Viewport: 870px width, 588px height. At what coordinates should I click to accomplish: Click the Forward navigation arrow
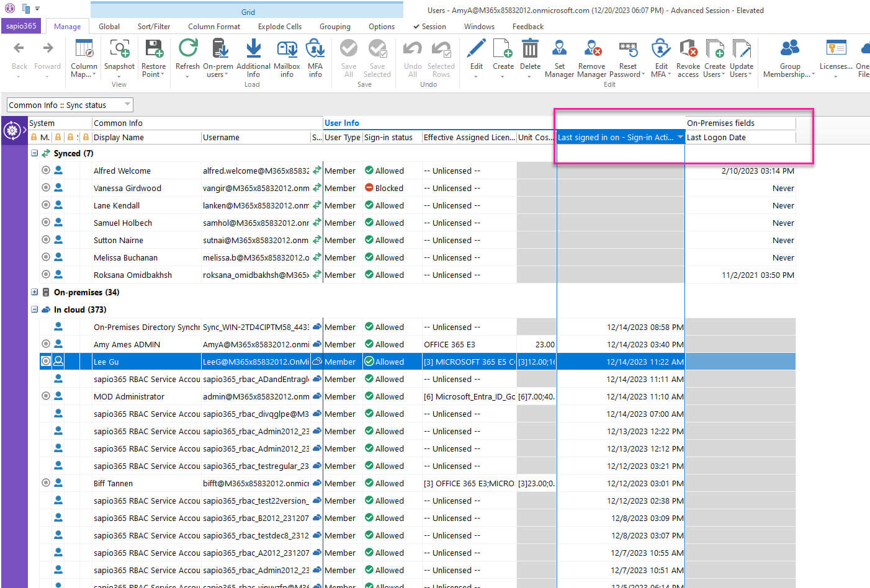point(48,48)
